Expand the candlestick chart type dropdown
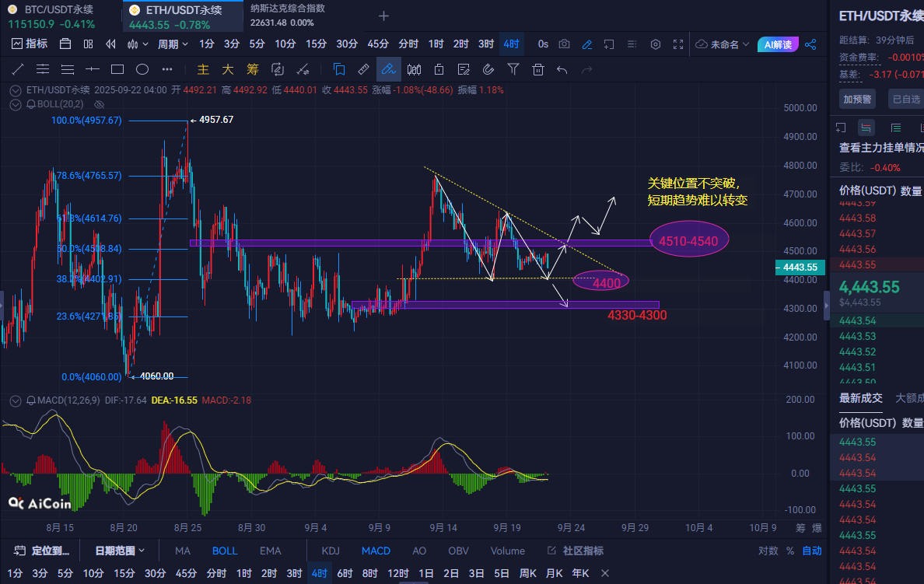 pyautogui.click(x=138, y=44)
